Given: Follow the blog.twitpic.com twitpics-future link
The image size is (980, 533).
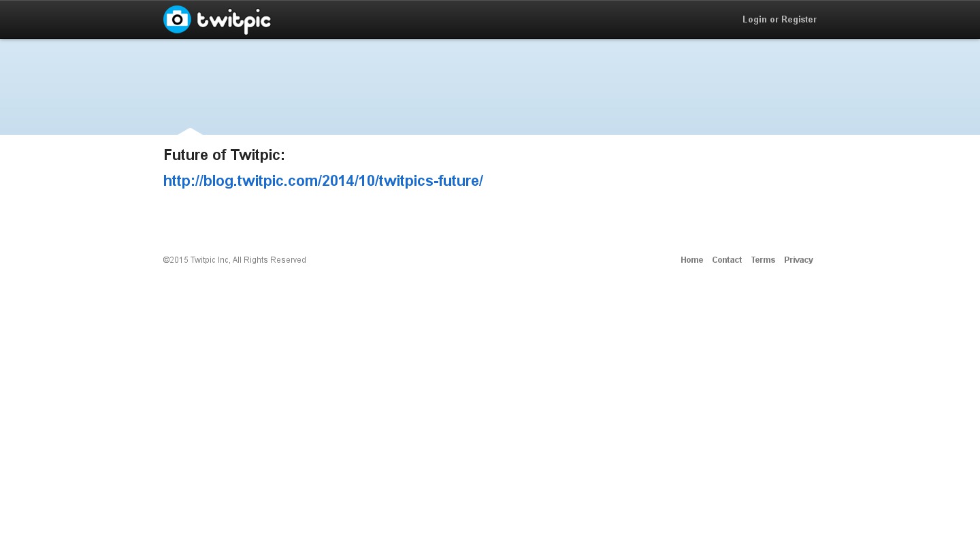Looking at the screenshot, I should (323, 181).
